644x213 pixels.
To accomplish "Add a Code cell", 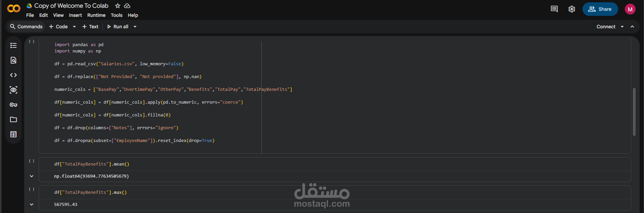I will [58, 27].
